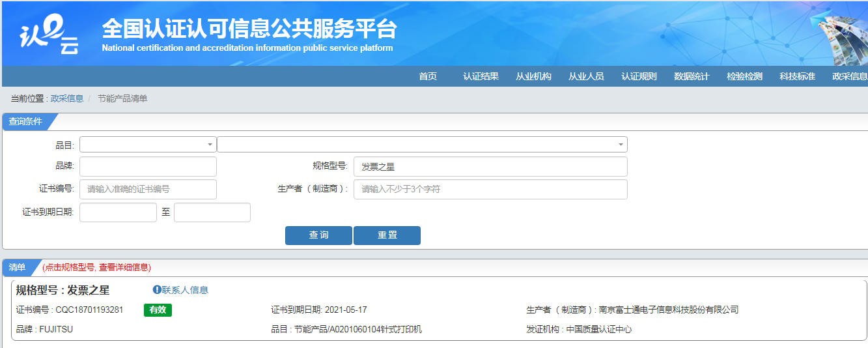Expand the second wide 品目 dropdown
The image size is (868, 348).
(422, 144)
